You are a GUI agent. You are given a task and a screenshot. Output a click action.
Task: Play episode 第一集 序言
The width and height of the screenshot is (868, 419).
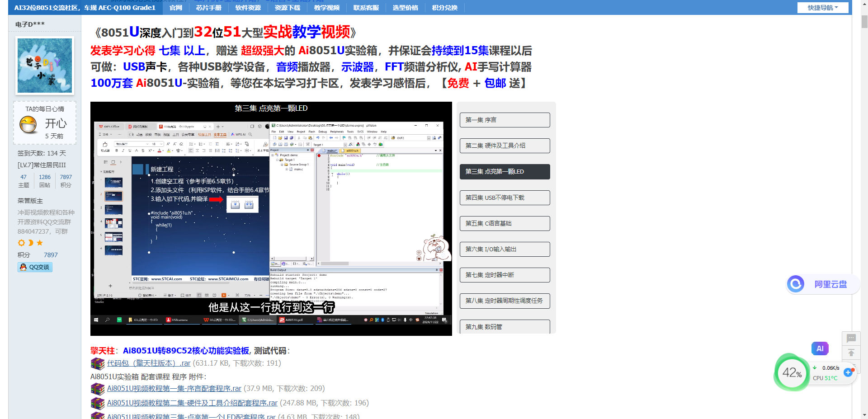click(505, 120)
